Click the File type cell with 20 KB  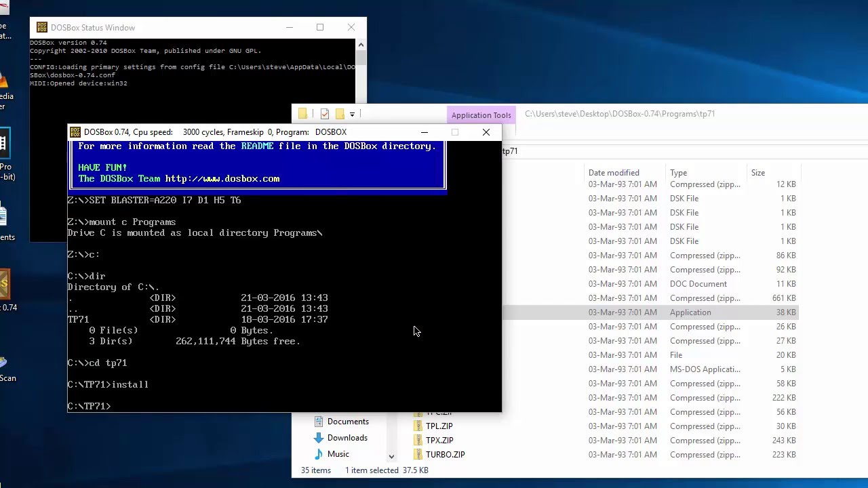(x=676, y=355)
